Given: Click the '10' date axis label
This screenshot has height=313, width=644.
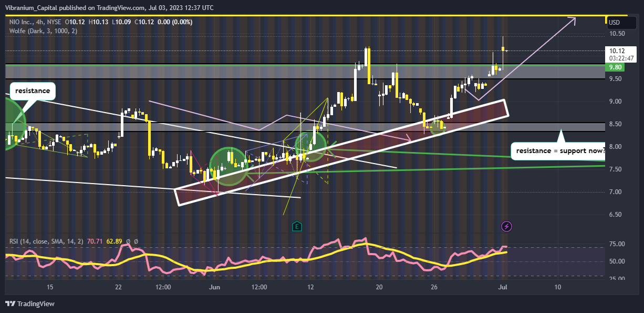Looking at the screenshot, I should 557,287.
